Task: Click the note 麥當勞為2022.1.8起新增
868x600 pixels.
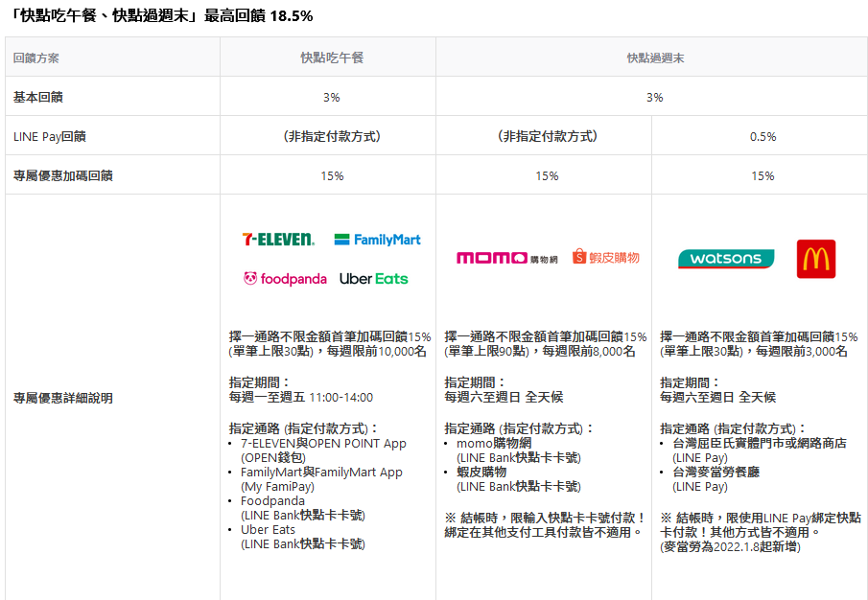Action: (730, 547)
